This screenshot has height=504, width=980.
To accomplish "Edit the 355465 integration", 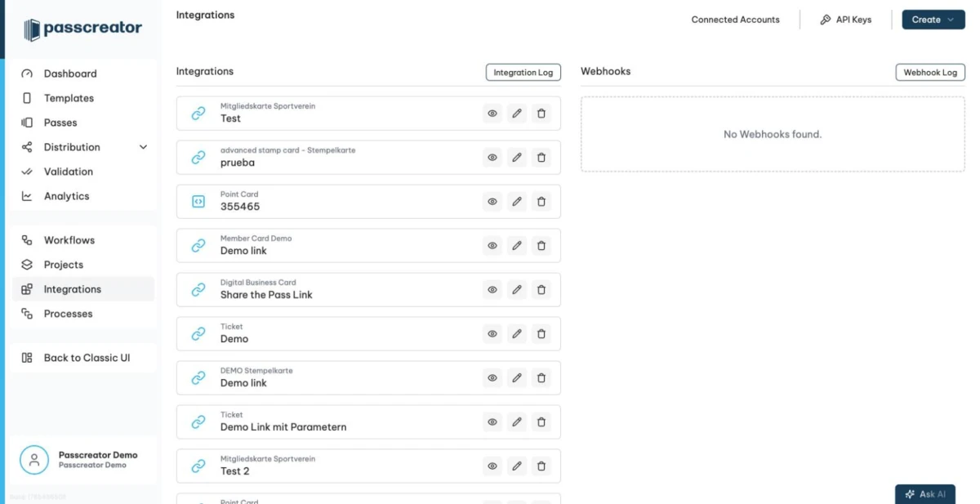I will [x=517, y=202].
